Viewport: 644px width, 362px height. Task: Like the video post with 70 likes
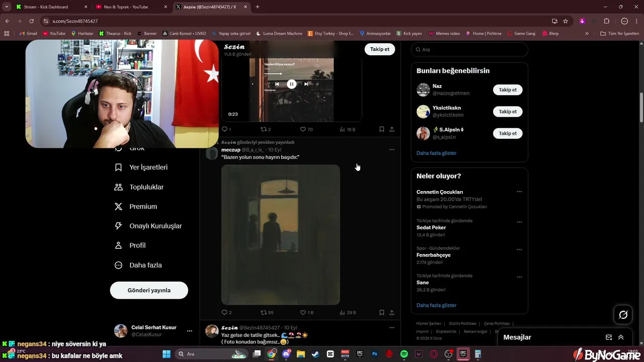click(x=306, y=129)
